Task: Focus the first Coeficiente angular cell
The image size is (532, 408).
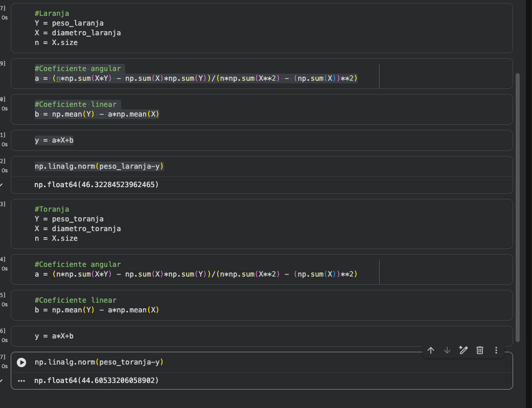Action: (204, 74)
